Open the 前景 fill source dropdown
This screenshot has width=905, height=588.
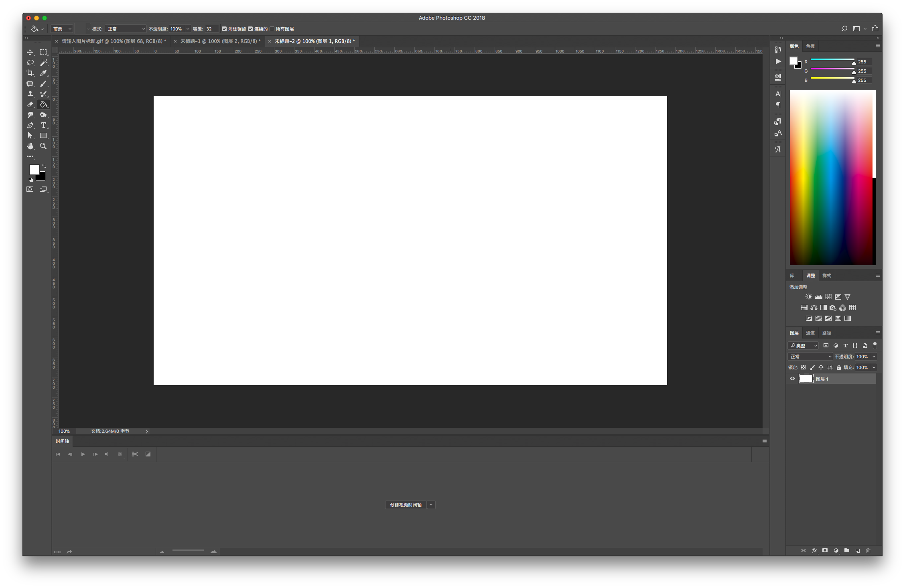pos(62,29)
